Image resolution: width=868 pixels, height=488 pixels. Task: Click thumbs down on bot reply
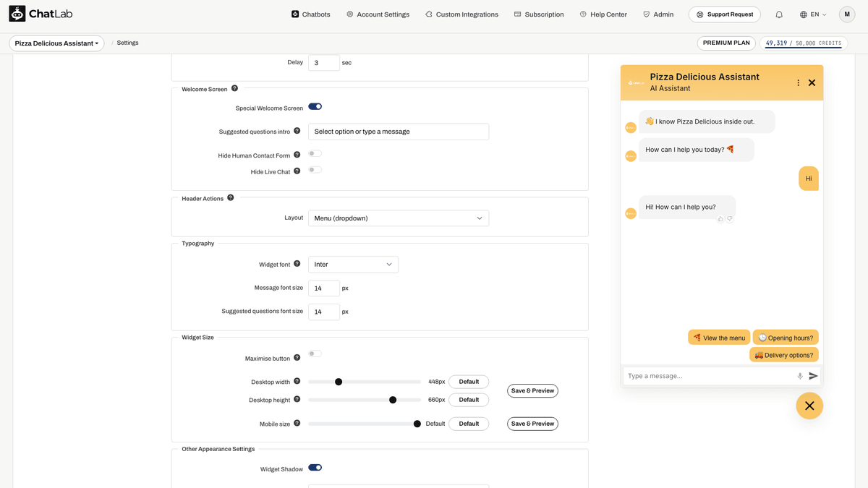[x=730, y=219]
